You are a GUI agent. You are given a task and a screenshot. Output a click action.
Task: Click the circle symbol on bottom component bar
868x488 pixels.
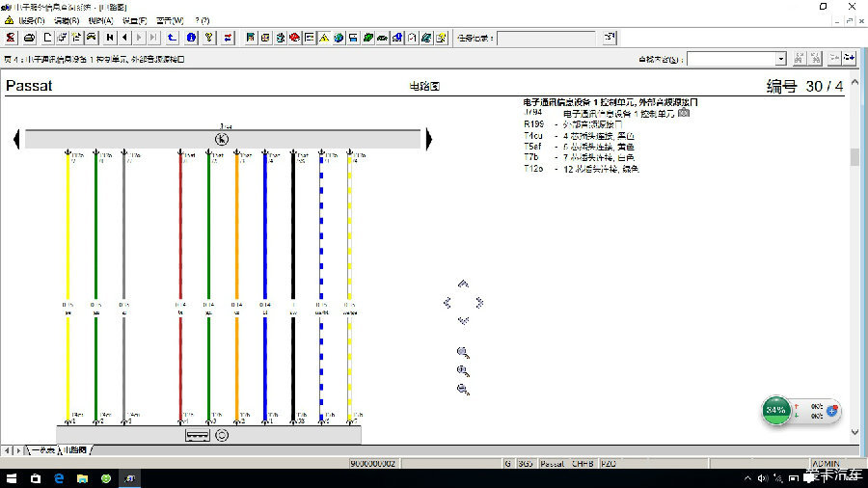(222, 435)
